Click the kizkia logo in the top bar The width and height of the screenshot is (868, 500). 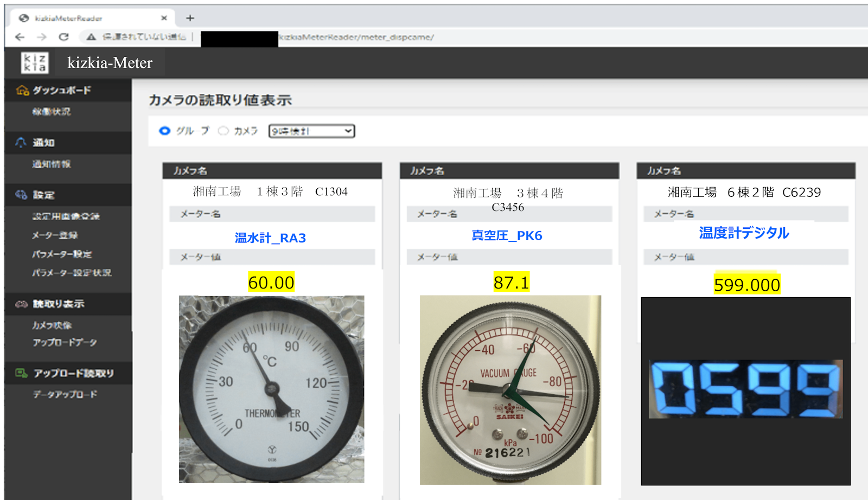click(x=35, y=62)
